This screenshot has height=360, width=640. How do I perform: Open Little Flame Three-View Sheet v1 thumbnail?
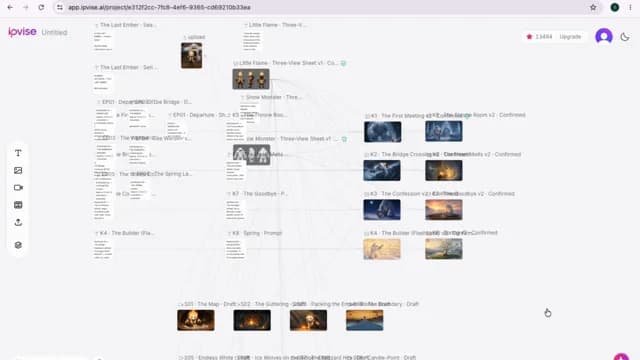tap(251, 79)
